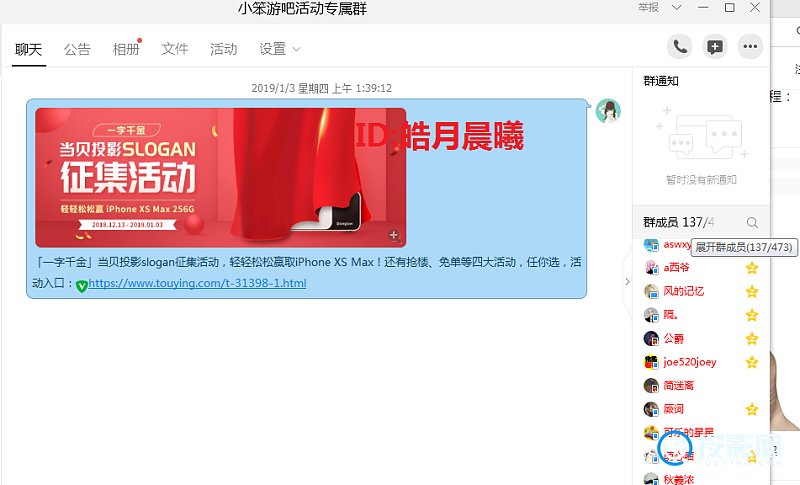The height and width of the screenshot is (485, 800).
Task: Select member 风的记忆 by name
Action: click(x=684, y=291)
